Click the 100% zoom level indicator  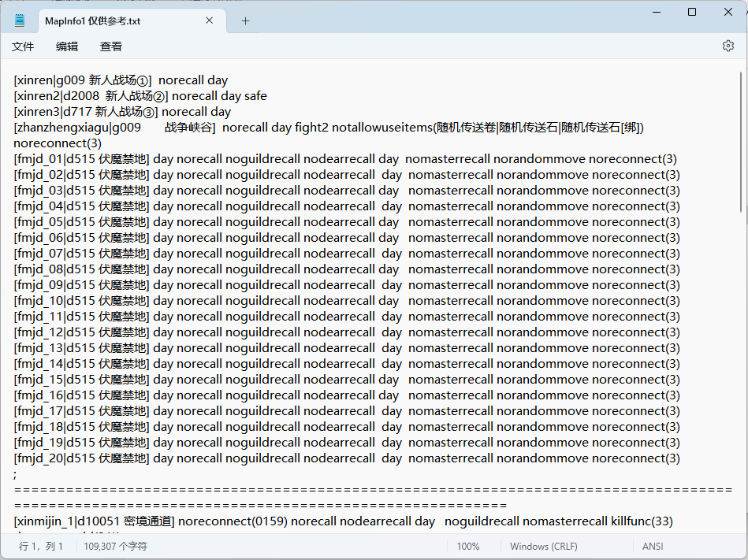coord(468,546)
